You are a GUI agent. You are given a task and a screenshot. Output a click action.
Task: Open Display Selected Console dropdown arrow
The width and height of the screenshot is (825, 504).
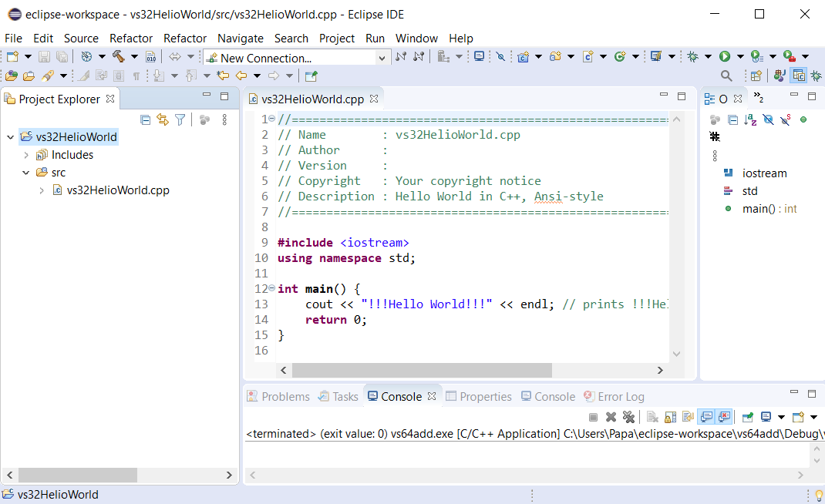click(781, 417)
